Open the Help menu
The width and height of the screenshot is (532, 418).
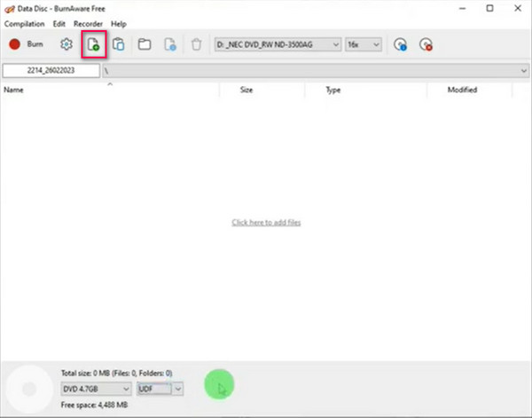coord(119,24)
